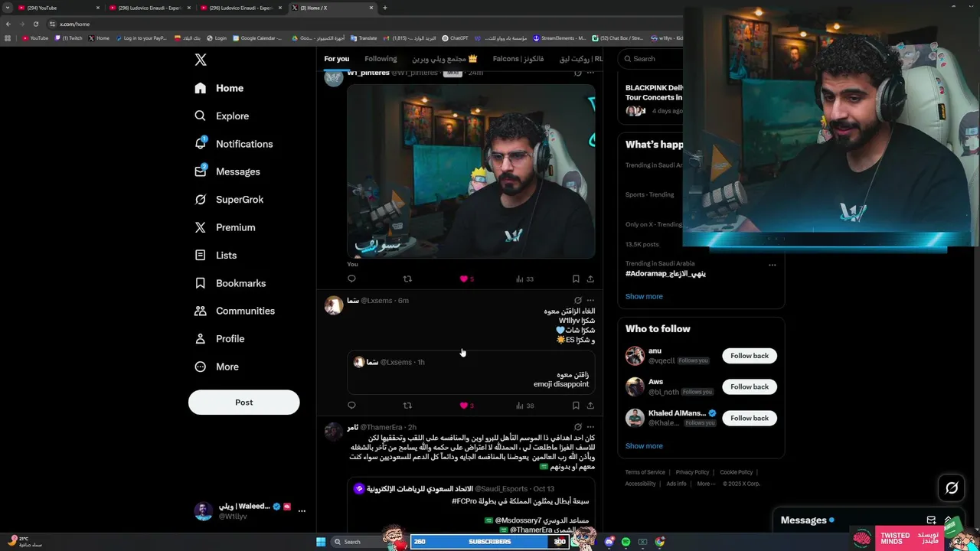
Task: Open Grok icon on the top video post
Action: [578, 73]
